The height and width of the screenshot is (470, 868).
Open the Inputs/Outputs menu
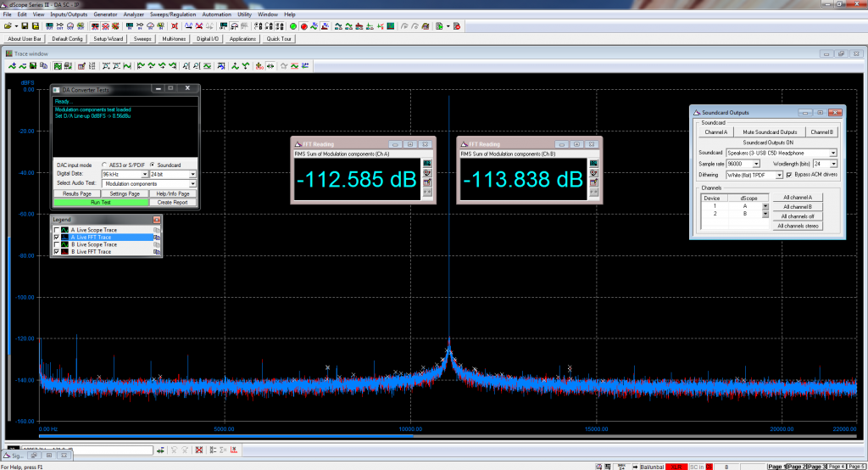point(69,14)
